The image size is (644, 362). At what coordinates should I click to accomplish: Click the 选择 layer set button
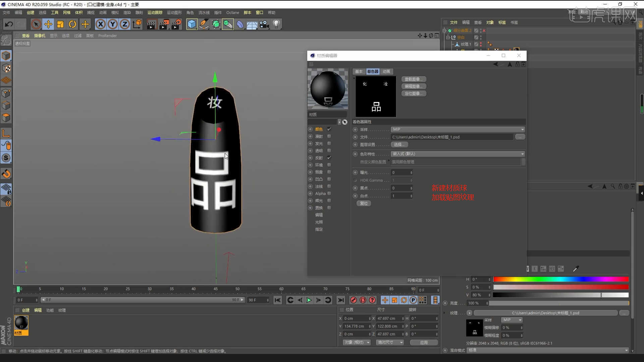coord(399,144)
